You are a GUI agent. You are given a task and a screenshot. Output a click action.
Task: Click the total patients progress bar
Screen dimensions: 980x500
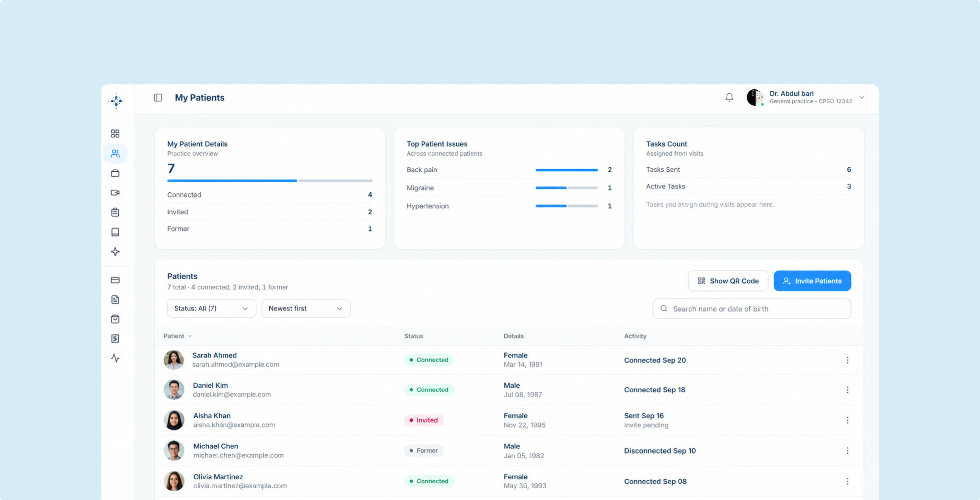(269, 181)
